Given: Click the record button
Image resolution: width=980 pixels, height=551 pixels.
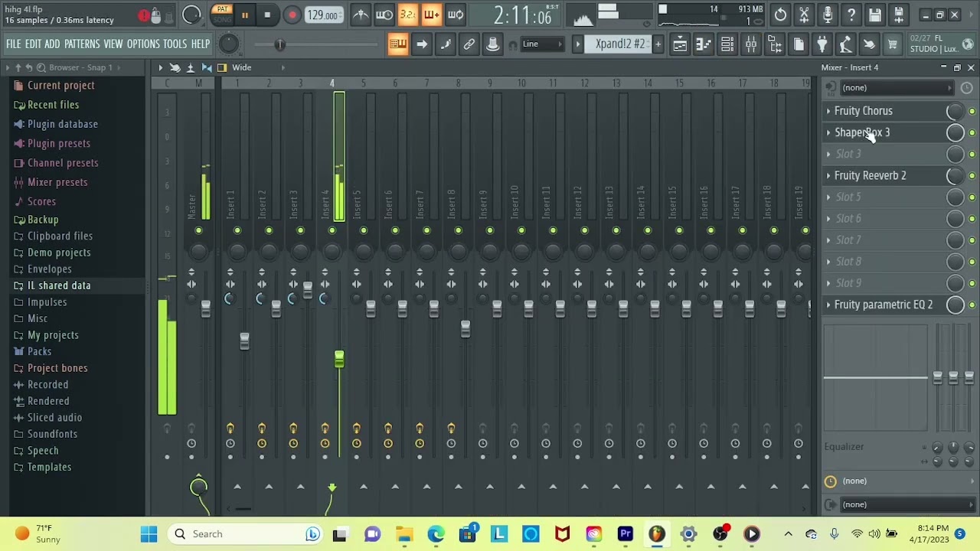Looking at the screenshot, I should 292,15.
